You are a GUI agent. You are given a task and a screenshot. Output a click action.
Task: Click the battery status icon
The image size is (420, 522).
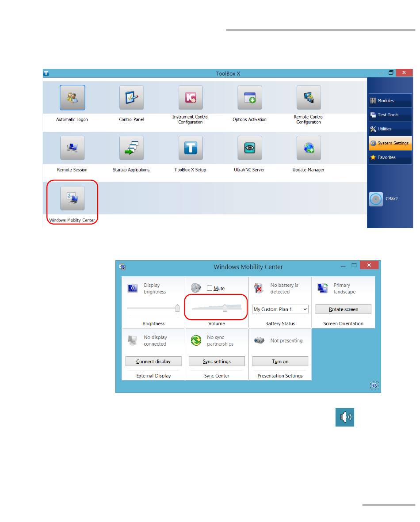tap(259, 288)
